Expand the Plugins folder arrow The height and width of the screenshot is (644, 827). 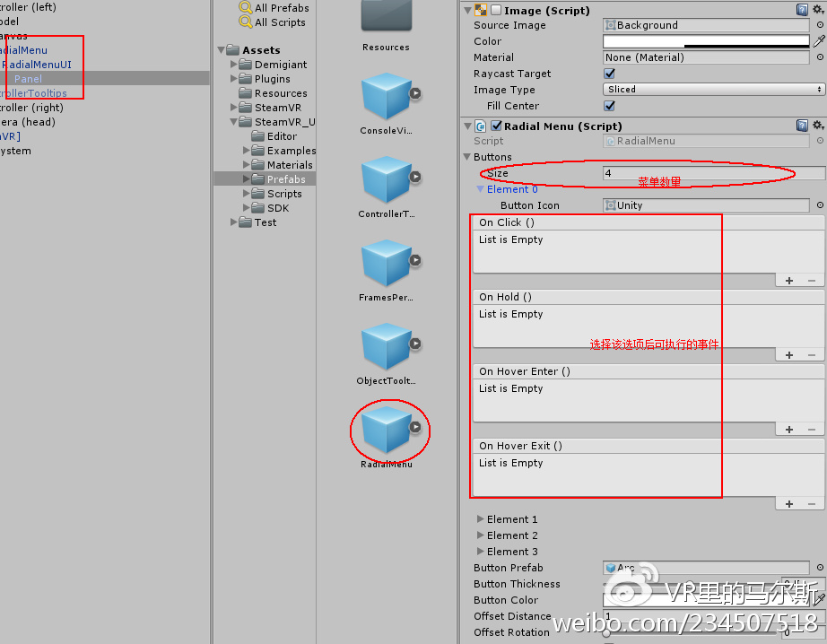[x=233, y=78]
